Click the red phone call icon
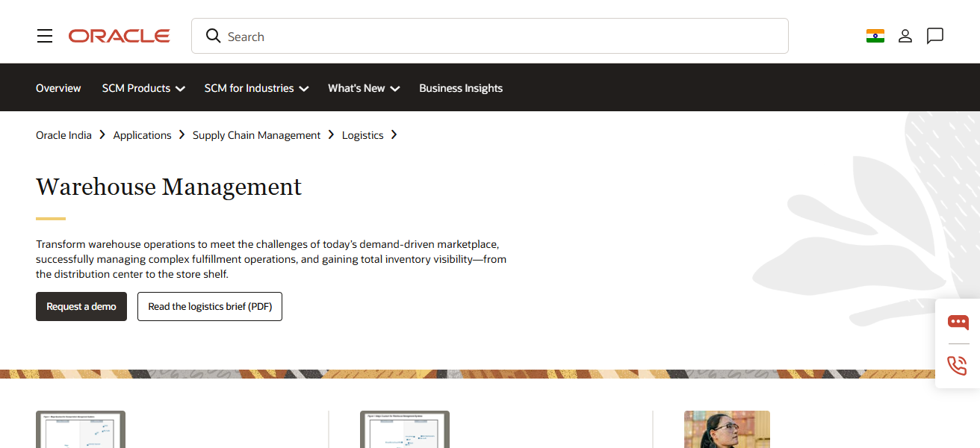 coord(958,365)
